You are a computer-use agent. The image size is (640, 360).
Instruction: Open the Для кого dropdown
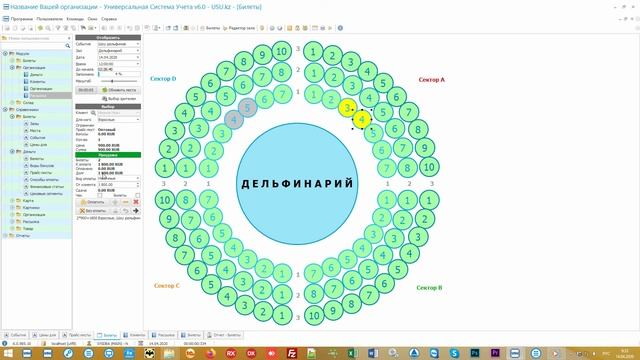click(138, 120)
